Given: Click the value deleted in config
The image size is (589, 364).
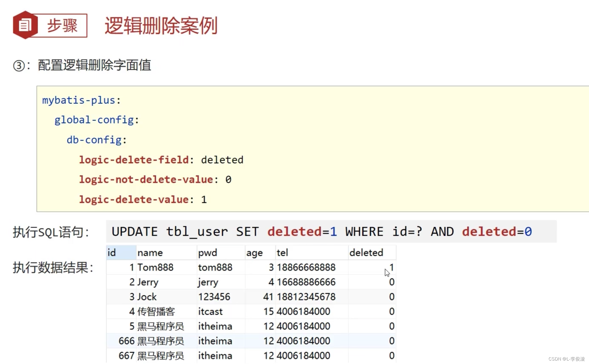Looking at the screenshot, I should (222, 160).
